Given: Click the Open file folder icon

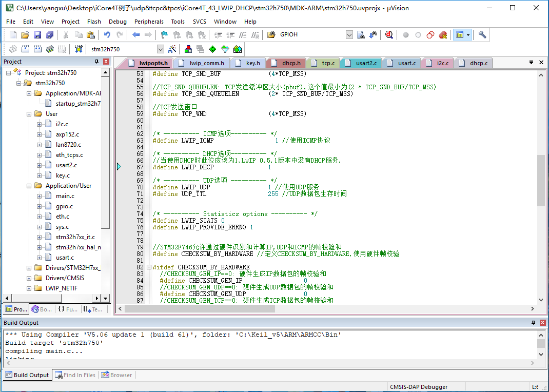Looking at the screenshot, I should click(x=25, y=35).
